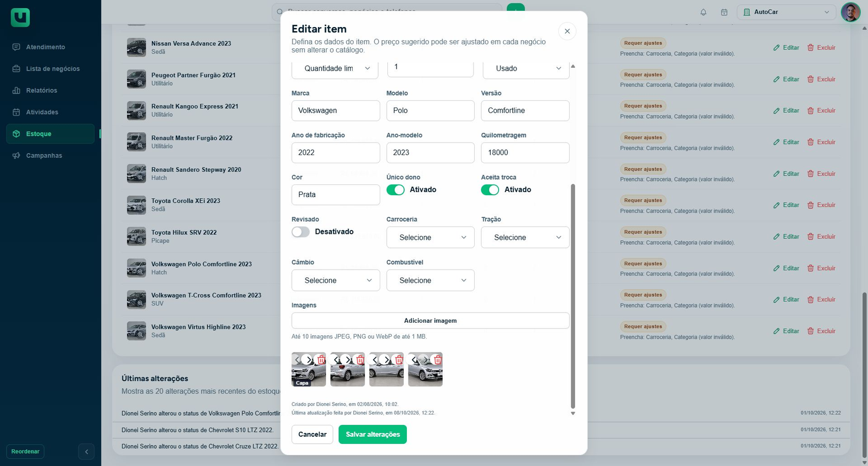Click Excluir trash for Peugeot Partner Furgão 2021
868x466 pixels.
point(821,79)
